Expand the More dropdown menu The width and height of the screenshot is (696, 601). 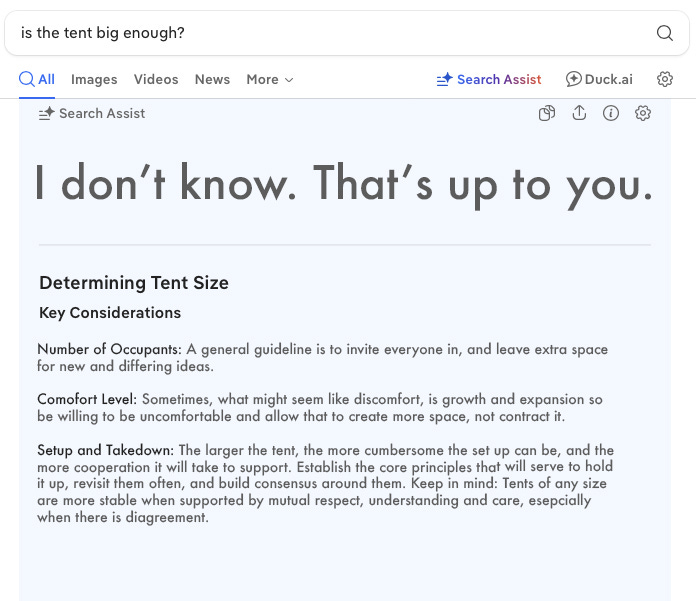click(x=270, y=79)
